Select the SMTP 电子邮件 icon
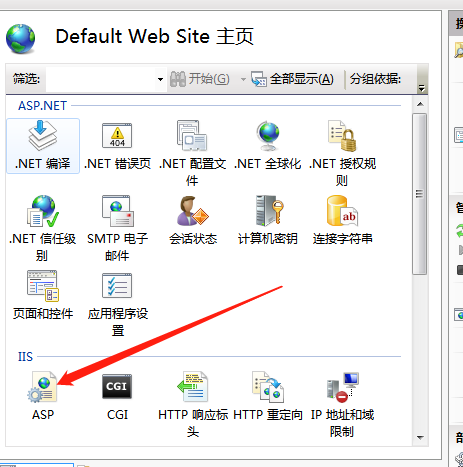The height and width of the screenshot is (467, 463). coord(117,211)
